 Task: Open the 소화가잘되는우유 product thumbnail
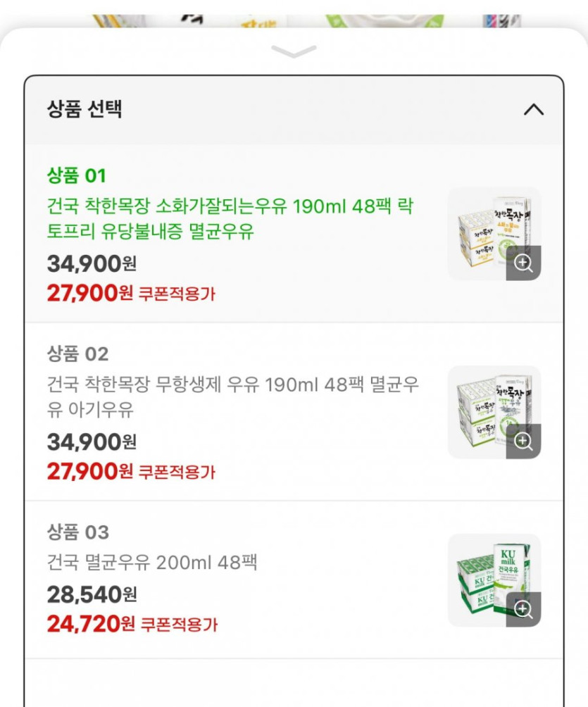click(x=486, y=227)
